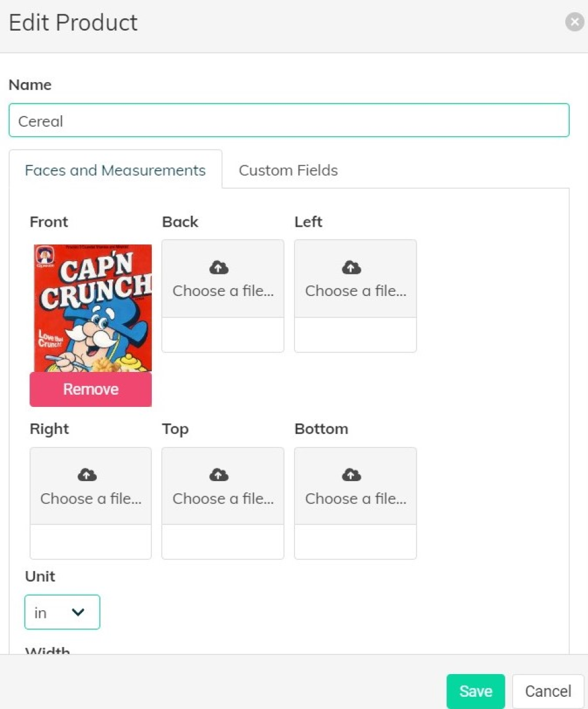Select the Faces and Measurements tab
Image resolution: width=588 pixels, height=709 pixels.
click(x=115, y=170)
